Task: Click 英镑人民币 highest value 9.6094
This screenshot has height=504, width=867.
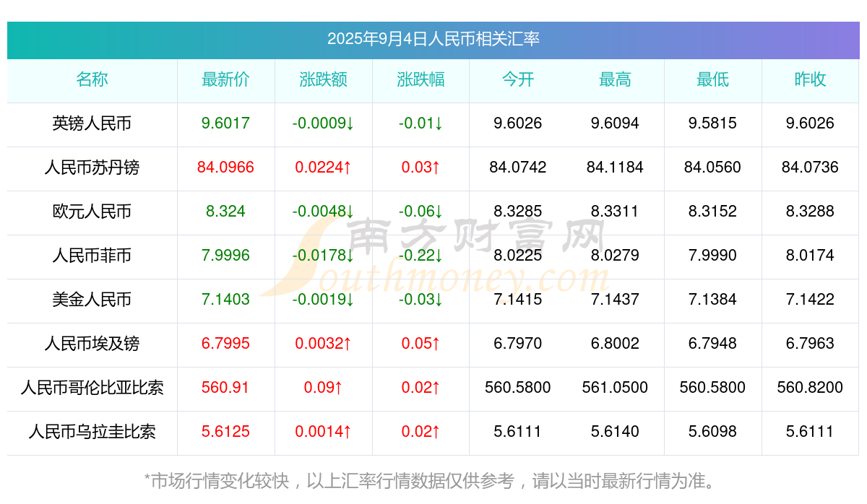Action: pyautogui.click(x=615, y=123)
